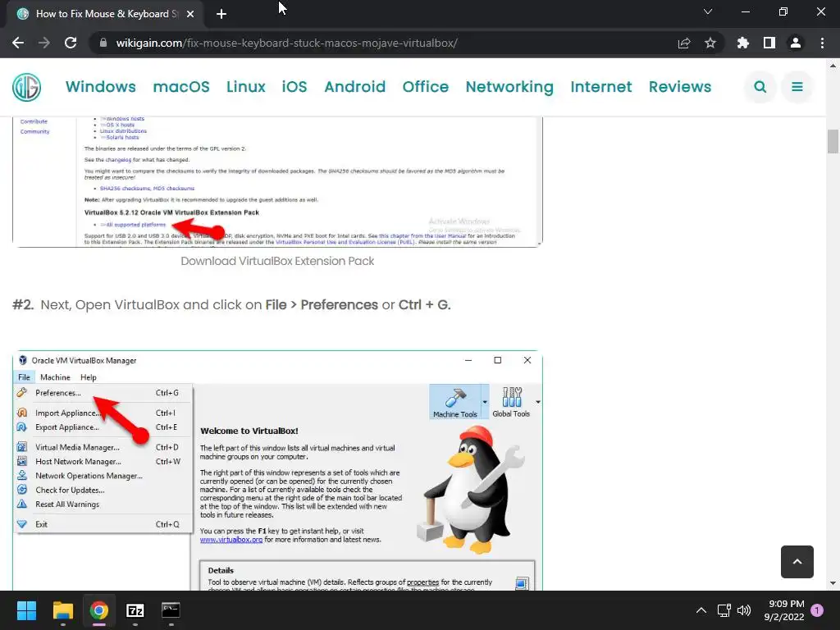Open the Windows Start button
Image resolution: width=840 pixels, height=630 pixels.
pos(26,610)
